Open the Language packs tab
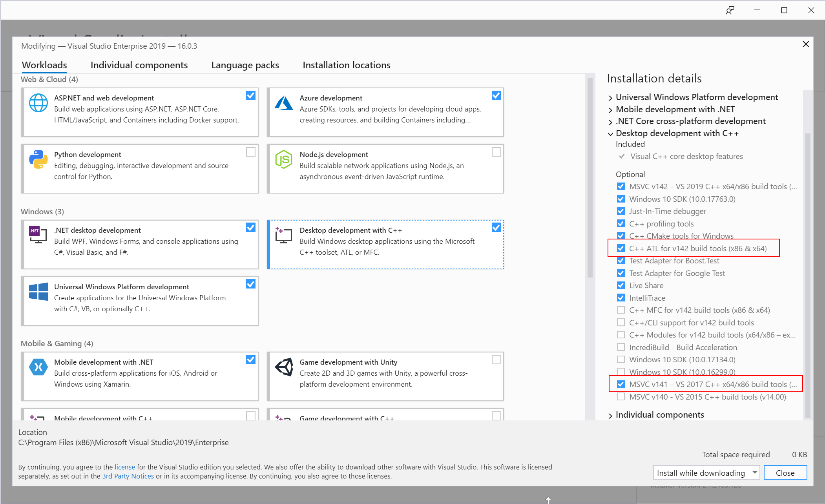 [x=245, y=65]
